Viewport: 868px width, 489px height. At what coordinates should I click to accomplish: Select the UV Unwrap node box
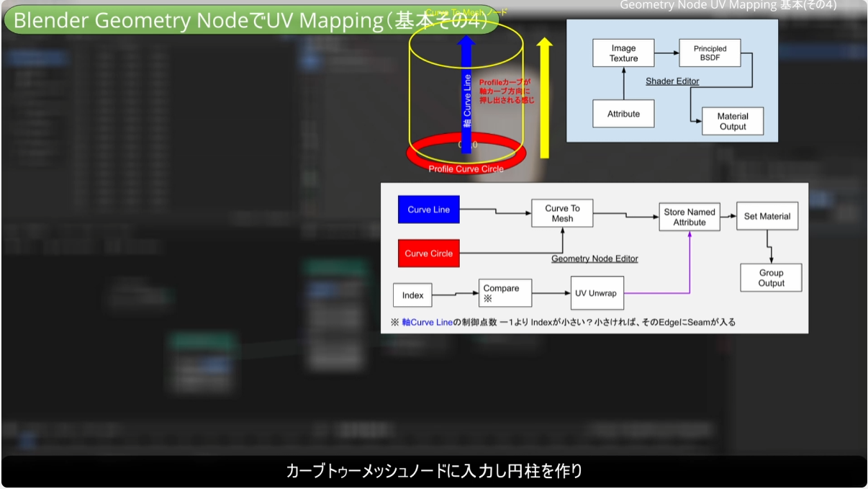click(x=597, y=293)
